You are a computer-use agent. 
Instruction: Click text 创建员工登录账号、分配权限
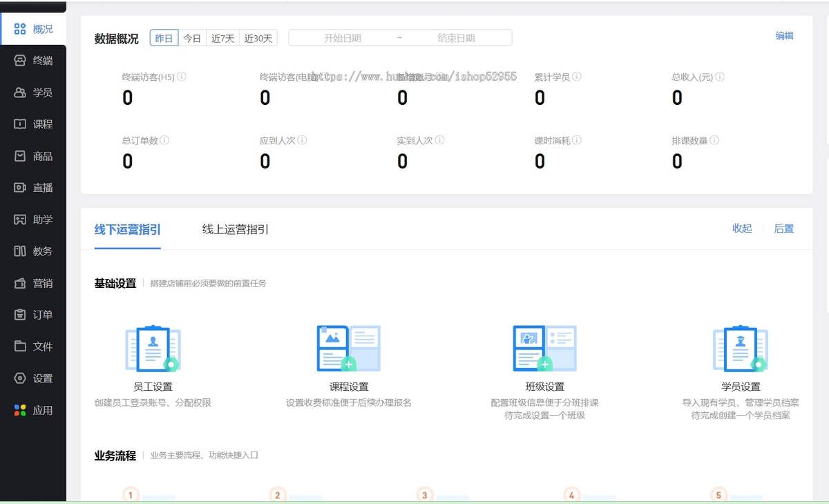pyautogui.click(x=153, y=403)
